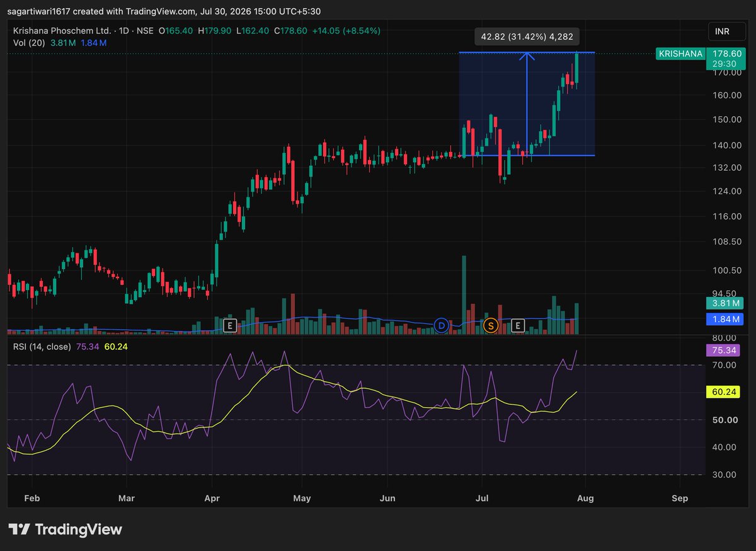Viewport: 756px width, 551px height.
Task: Click the measurement tooltip '42.82 (31.42%) 4,282'
Action: 527,37
